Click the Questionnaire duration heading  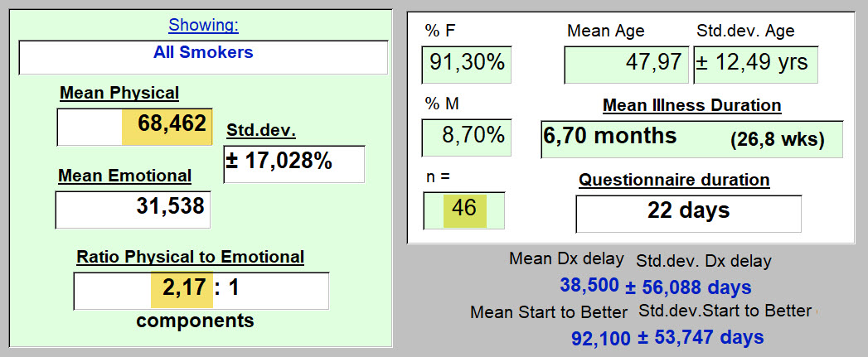pos(674,180)
